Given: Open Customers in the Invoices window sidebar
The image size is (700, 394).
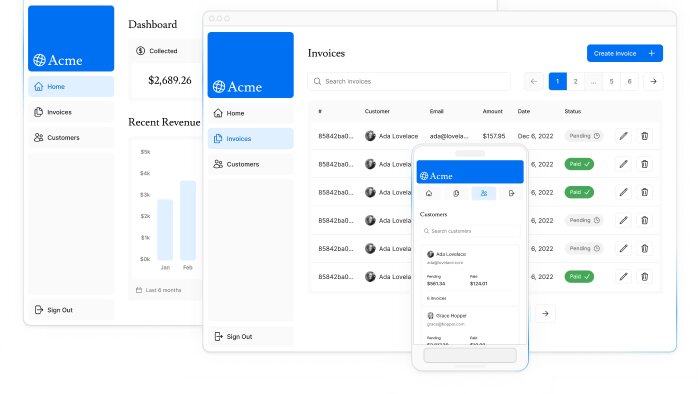Looking at the screenshot, I should (250, 164).
